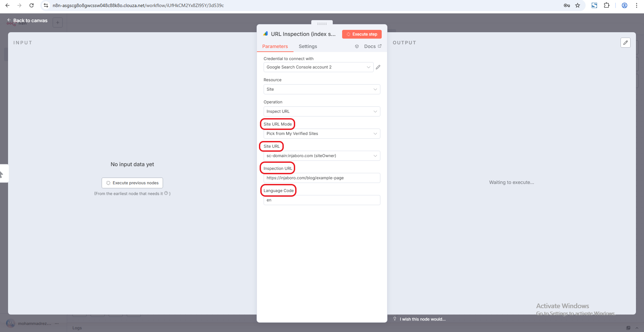Click the output edit pencil icon
Screen dimensions: 644x332
click(625, 43)
